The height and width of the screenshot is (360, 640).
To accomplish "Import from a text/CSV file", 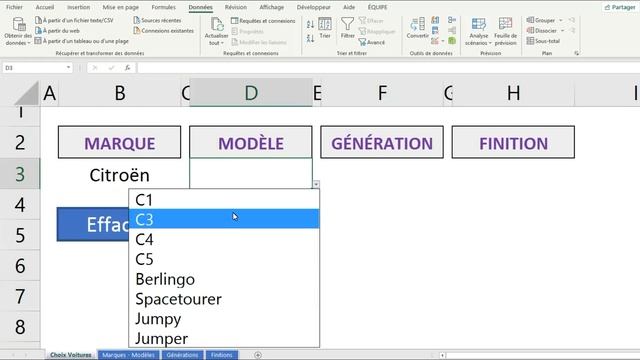I will pos(74,20).
